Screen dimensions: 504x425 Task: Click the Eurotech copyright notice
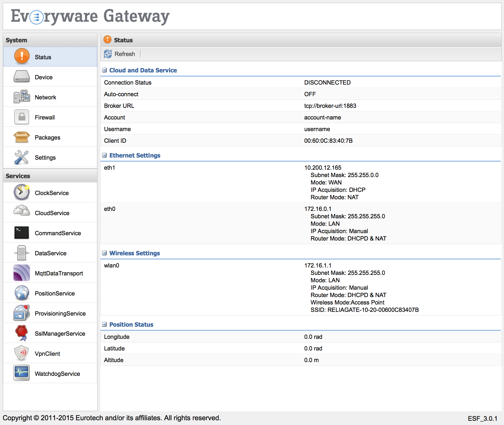(112, 418)
